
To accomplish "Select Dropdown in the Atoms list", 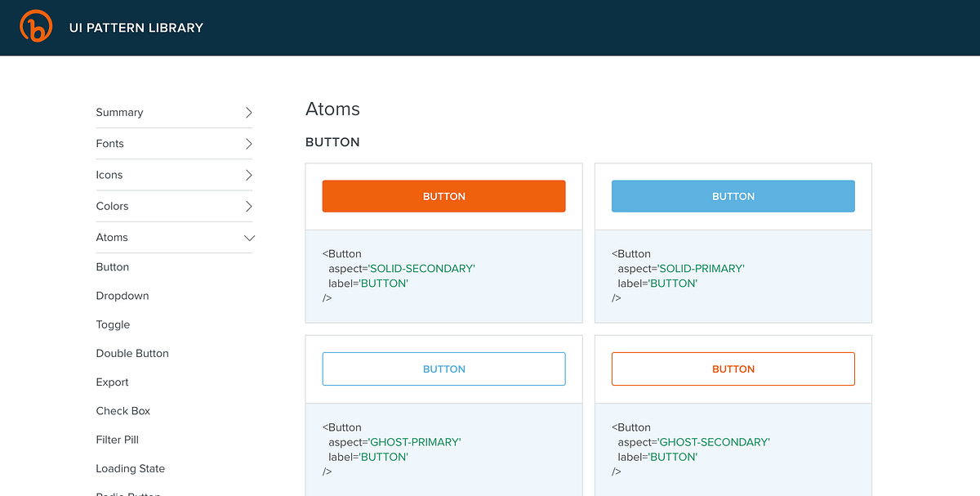I will (122, 296).
